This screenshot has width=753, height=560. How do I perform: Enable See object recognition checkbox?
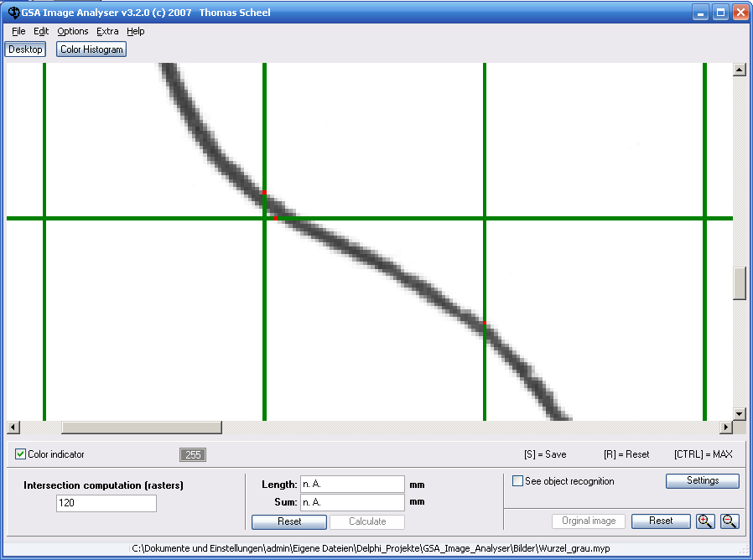click(517, 480)
